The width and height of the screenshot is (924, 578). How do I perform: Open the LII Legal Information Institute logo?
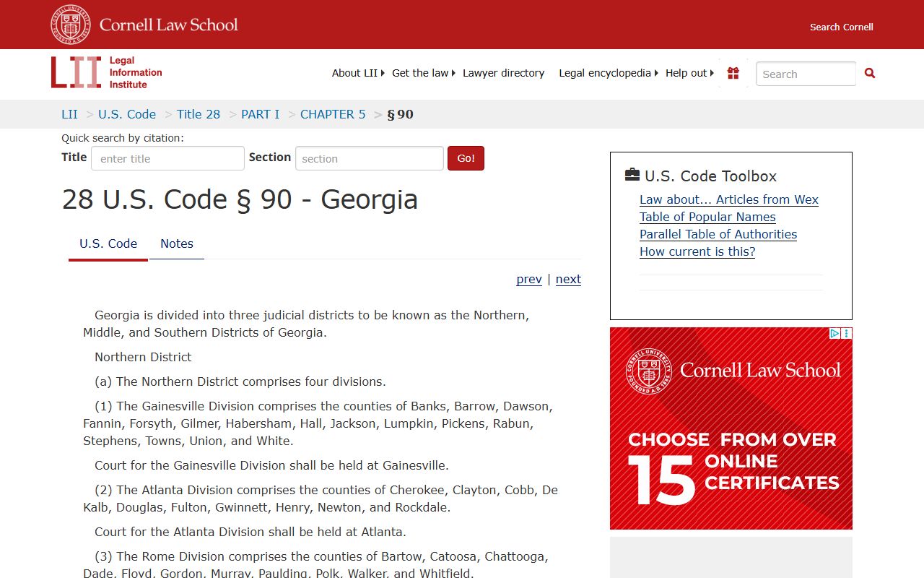107,72
